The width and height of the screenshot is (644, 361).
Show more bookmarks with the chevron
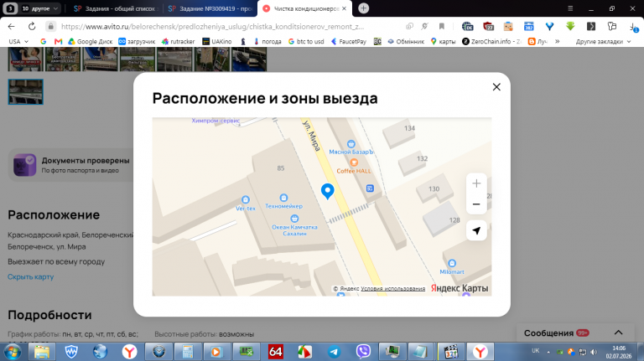click(558, 41)
